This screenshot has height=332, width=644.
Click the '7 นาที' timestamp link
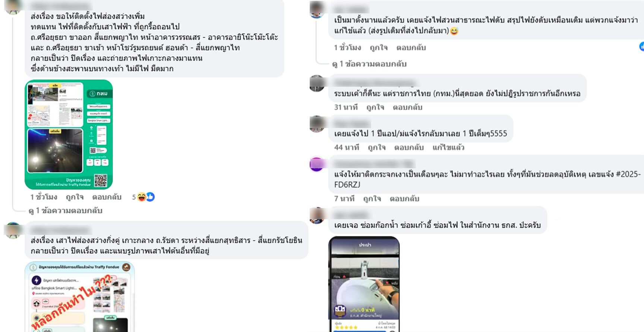tap(344, 199)
